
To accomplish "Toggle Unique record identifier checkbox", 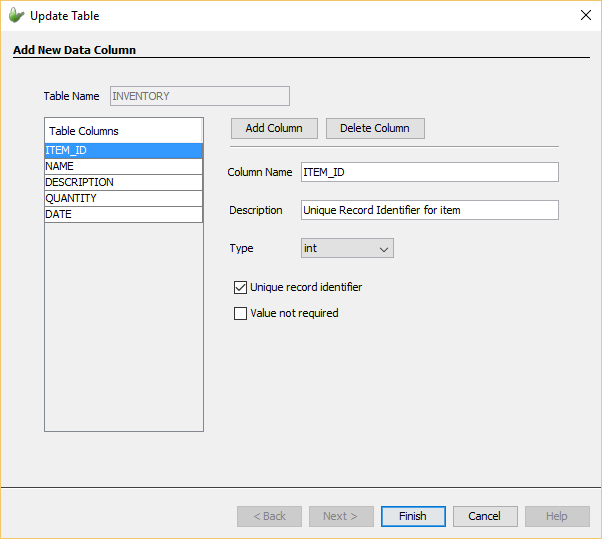I will click(x=240, y=287).
